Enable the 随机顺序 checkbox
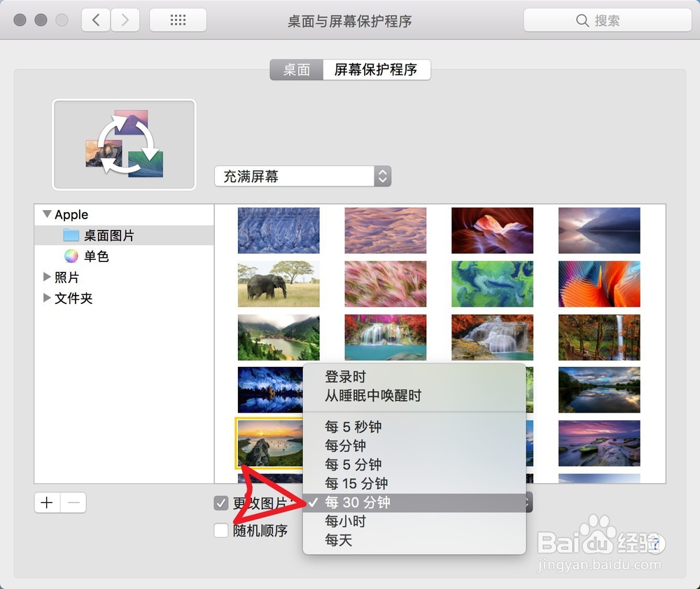The width and height of the screenshot is (700, 589). pyautogui.click(x=222, y=530)
